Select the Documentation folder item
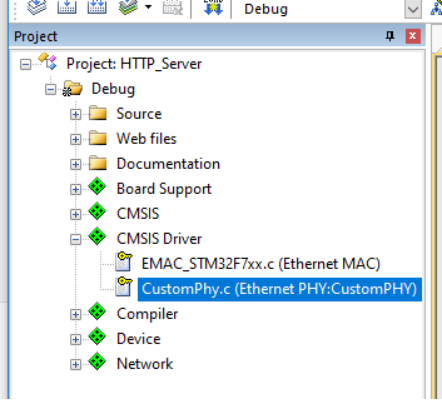 [x=168, y=164]
